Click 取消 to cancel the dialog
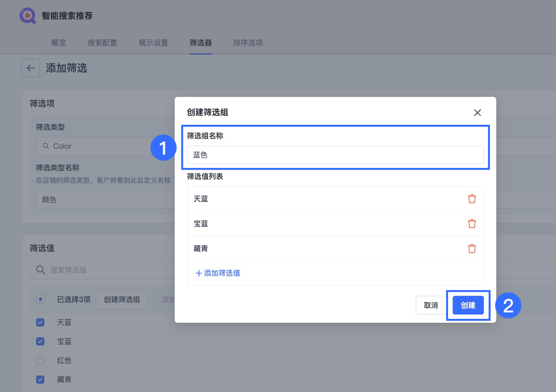This screenshot has width=556, height=392. coord(431,305)
